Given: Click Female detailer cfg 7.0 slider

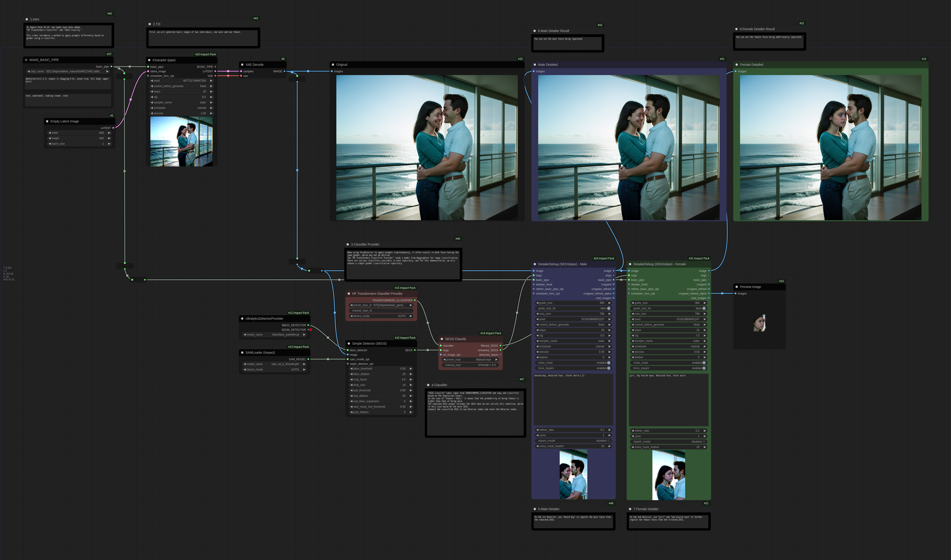Looking at the screenshot, I should (669, 336).
